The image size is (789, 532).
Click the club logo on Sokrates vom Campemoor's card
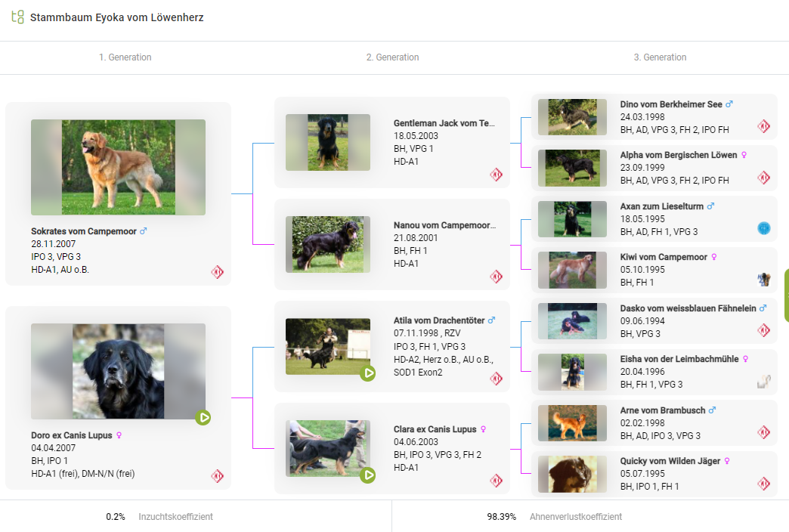coord(217,272)
